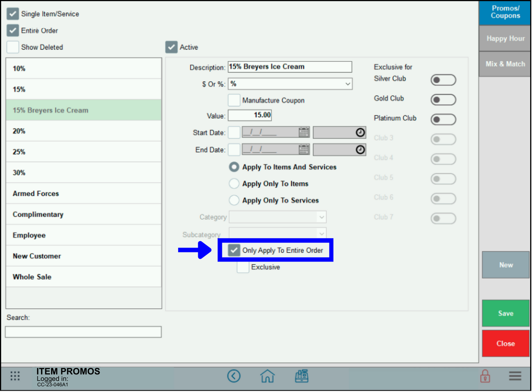The width and height of the screenshot is (532, 392).
Task: Select the 30% promo
Action: click(84, 173)
